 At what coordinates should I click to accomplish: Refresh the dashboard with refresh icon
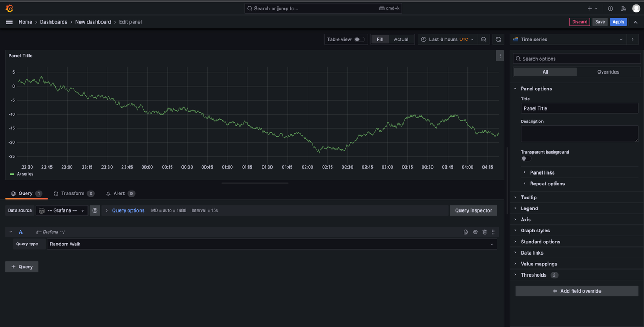click(x=499, y=39)
